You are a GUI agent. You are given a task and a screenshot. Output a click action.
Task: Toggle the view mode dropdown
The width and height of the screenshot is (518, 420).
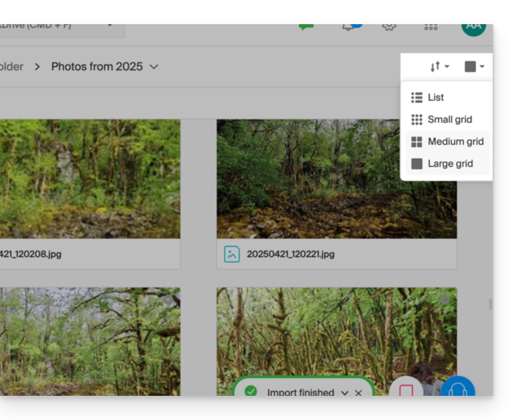474,66
